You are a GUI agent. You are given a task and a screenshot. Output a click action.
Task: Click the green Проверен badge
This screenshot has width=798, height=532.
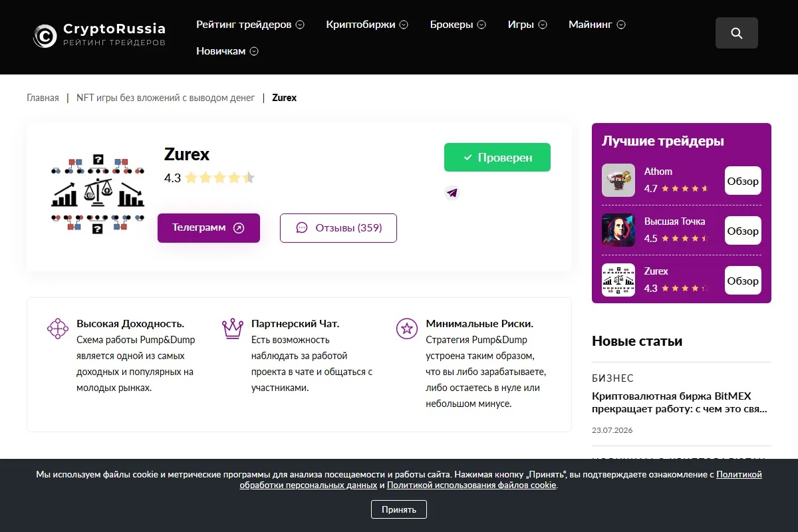(497, 158)
